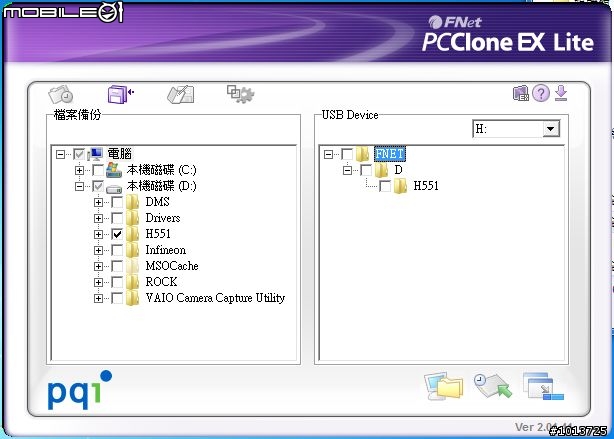Viewport: 614px width, 439px height.
Task: Click the ROCK folder icon
Action: click(133, 282)
